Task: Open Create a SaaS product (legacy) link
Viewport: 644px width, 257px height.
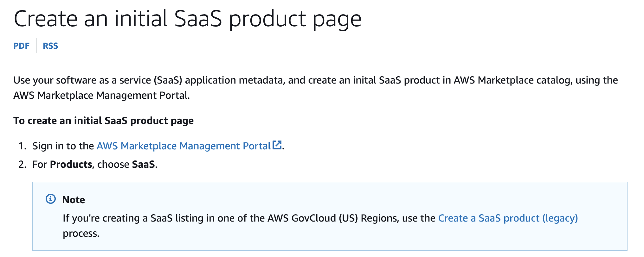Action: pos(508,218)
